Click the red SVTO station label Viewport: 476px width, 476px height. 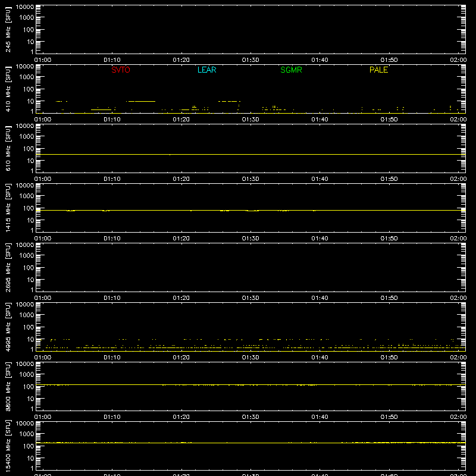click(x=121, y=70)
